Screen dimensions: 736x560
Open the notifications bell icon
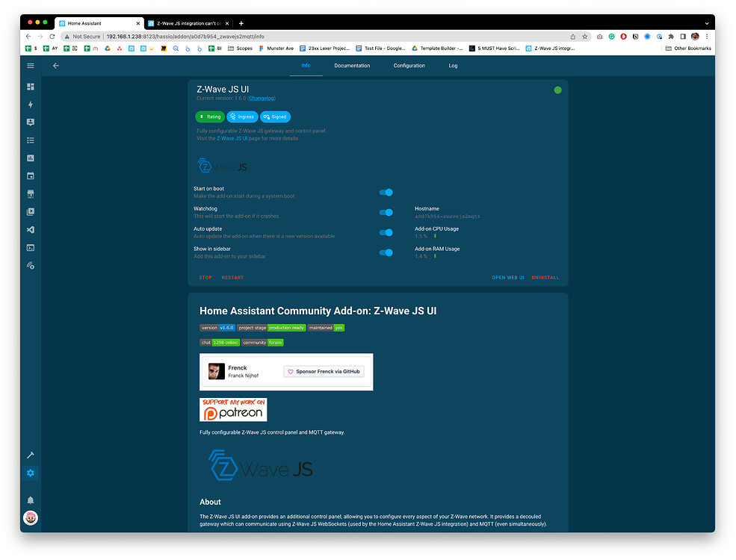(31, 500)
